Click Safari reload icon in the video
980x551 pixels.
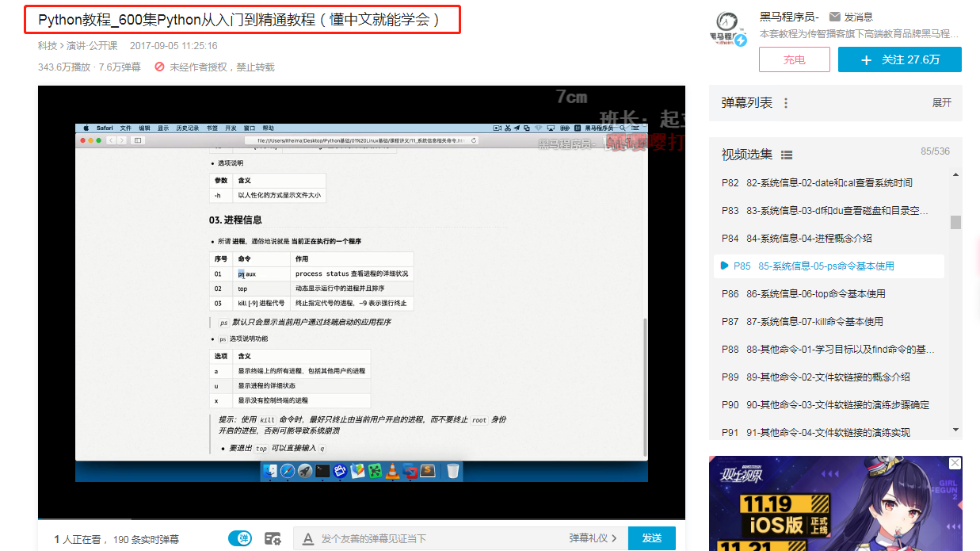[474, 140]
